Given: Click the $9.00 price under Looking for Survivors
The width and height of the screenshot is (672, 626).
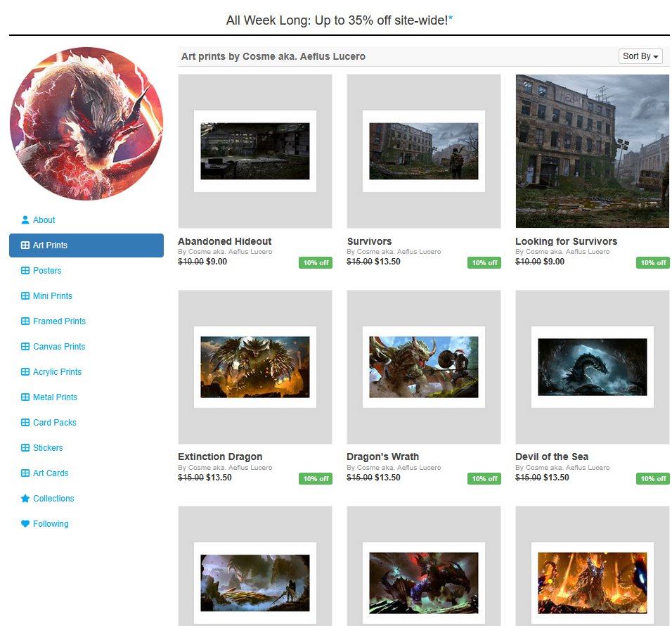Looking at the screenshot, I should pos(554,262).
